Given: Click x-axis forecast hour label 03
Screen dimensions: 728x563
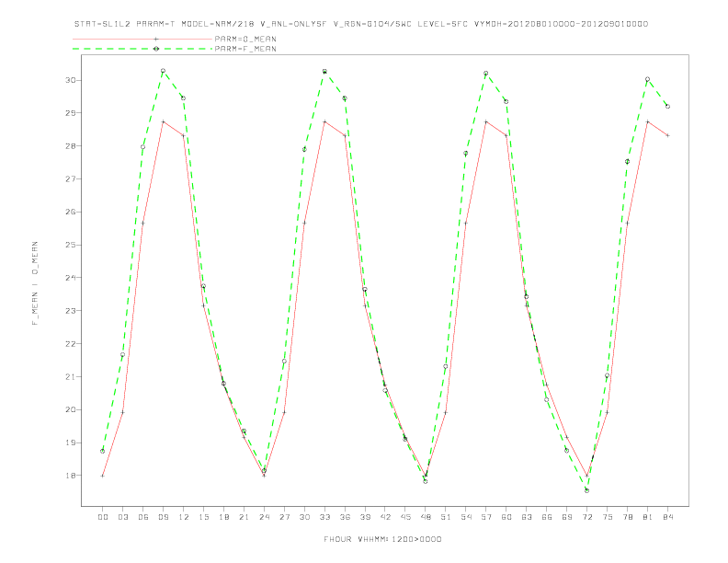Looking at the screenshot, I should [122, 517].
